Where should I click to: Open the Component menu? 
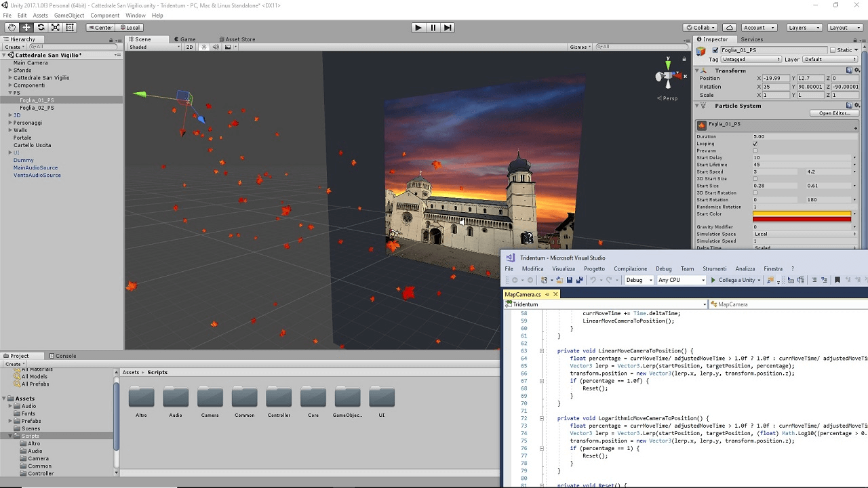[x=104, y=16]
